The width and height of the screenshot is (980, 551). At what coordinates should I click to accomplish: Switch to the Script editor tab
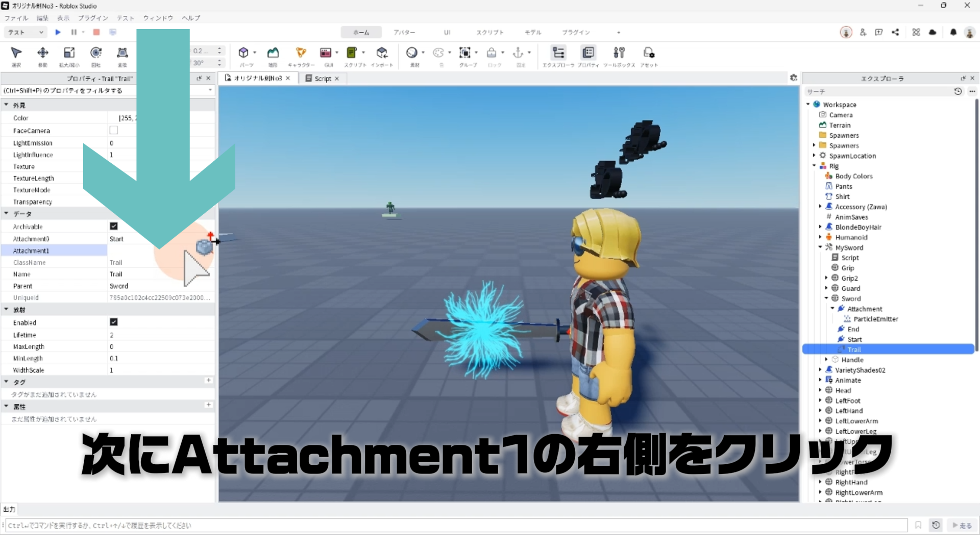[x=323, y=79]
